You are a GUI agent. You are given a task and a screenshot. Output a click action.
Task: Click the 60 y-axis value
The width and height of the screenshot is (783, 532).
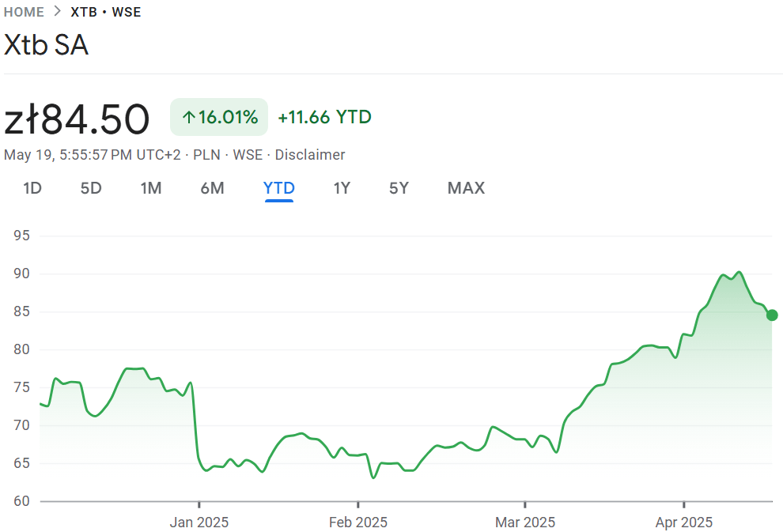click(21, 501)
